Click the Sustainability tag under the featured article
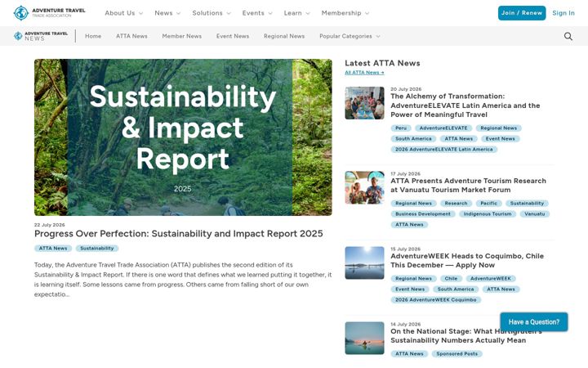The width and height of the screenshot is (588, 368). pos(96,249)
